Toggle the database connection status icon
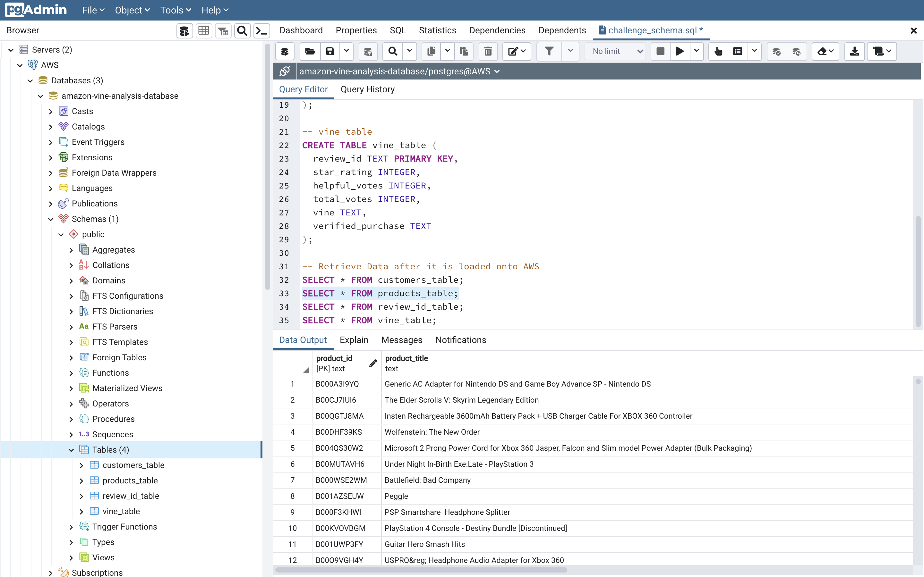Viewport: 924px width, 577px height. 285,71
